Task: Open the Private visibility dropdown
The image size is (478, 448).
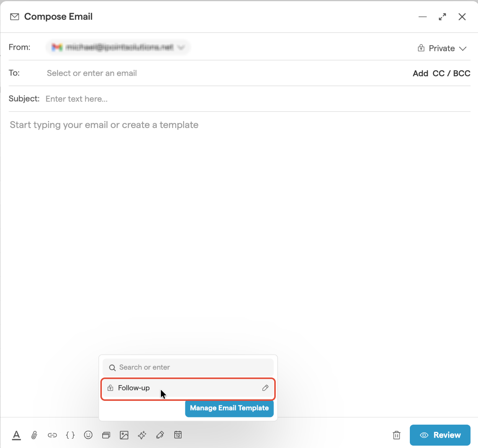Action: coord(442,48)
